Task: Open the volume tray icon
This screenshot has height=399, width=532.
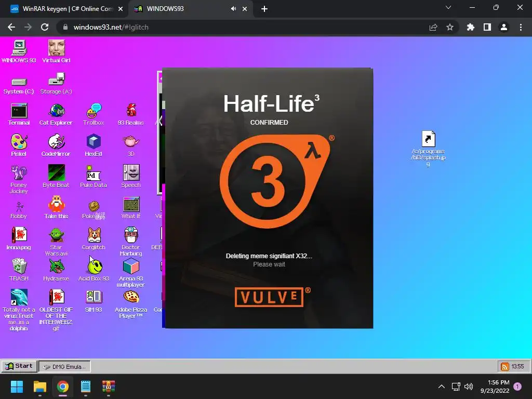Action: click(469, 387)
